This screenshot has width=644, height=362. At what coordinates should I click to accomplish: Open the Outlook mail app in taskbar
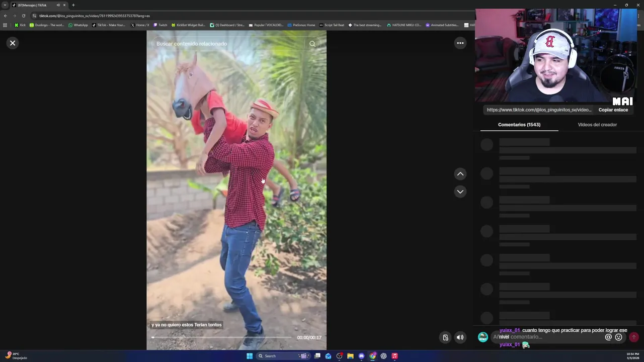[328, 356]
